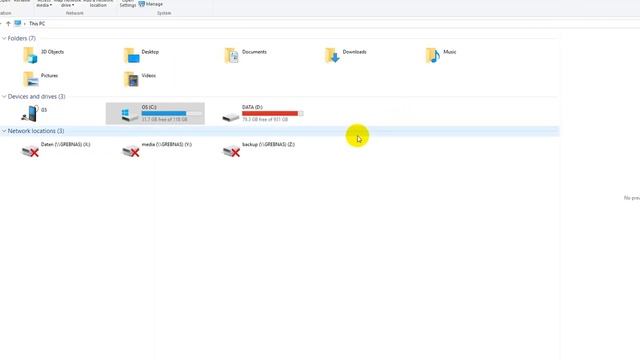The image size is (640, 360).
Task: Open the Access media dropdown
Action: pyautogui.click(x=44, y=4)
